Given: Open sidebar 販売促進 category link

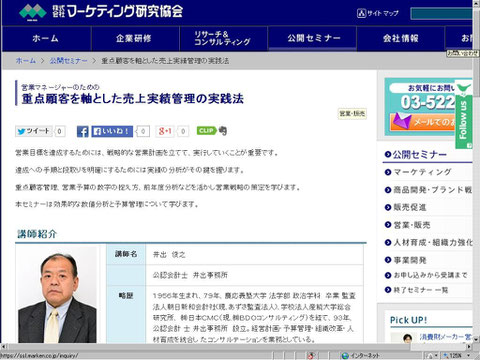Looking at the screenshot, I should coord(410,207).
